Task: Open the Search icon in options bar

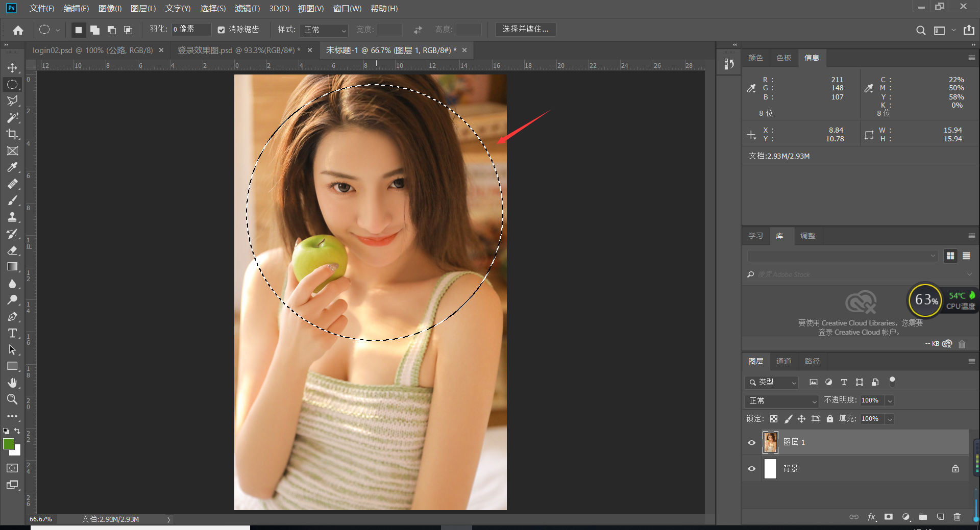Action: tap(921, 30)
